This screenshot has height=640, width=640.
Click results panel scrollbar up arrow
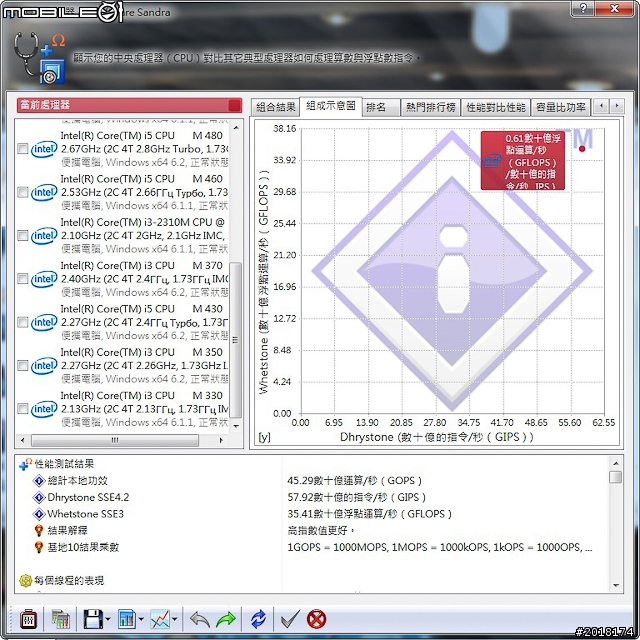pos(616,464)
